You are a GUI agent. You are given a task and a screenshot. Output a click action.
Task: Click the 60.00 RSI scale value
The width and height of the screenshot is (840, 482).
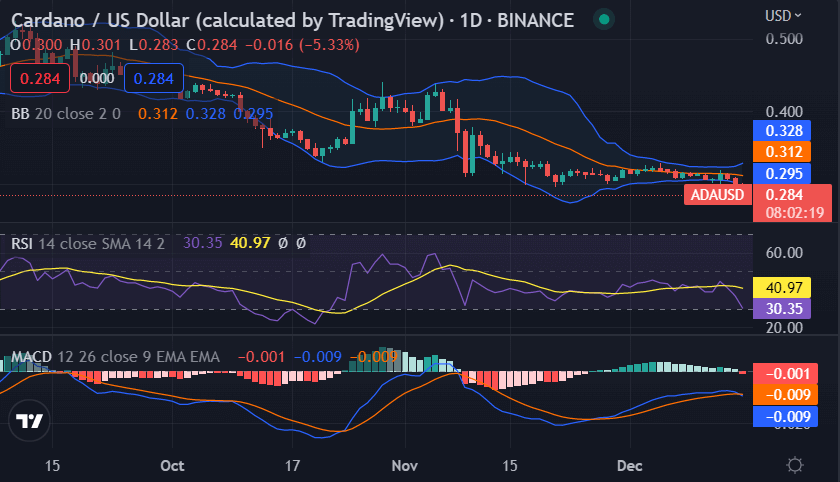(784, 253)
